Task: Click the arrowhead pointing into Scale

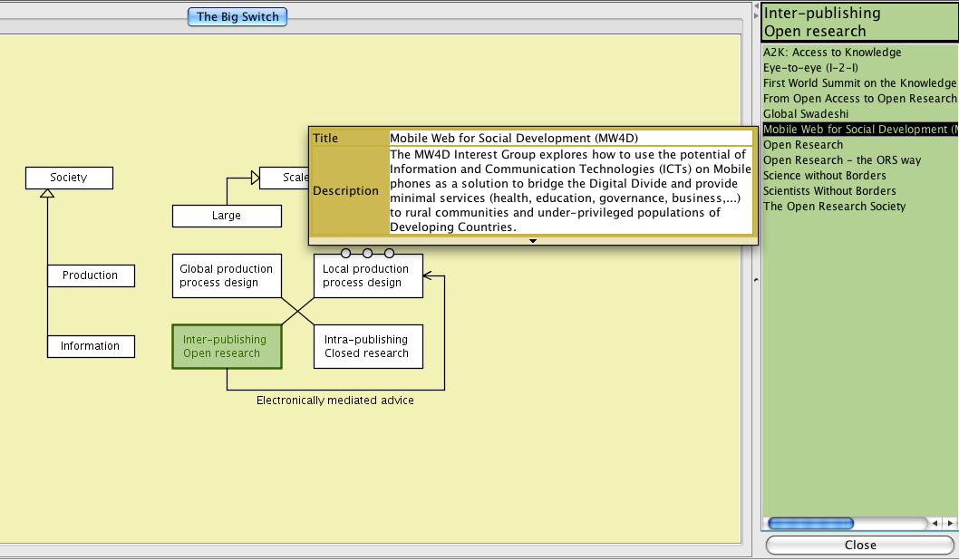Action: tap(255, 179)
